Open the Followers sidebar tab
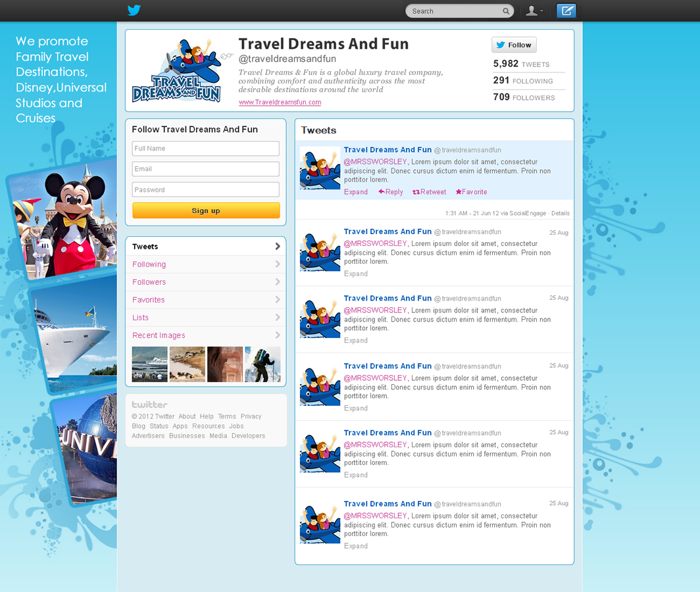The image size is (700, 592). (206, 282)
